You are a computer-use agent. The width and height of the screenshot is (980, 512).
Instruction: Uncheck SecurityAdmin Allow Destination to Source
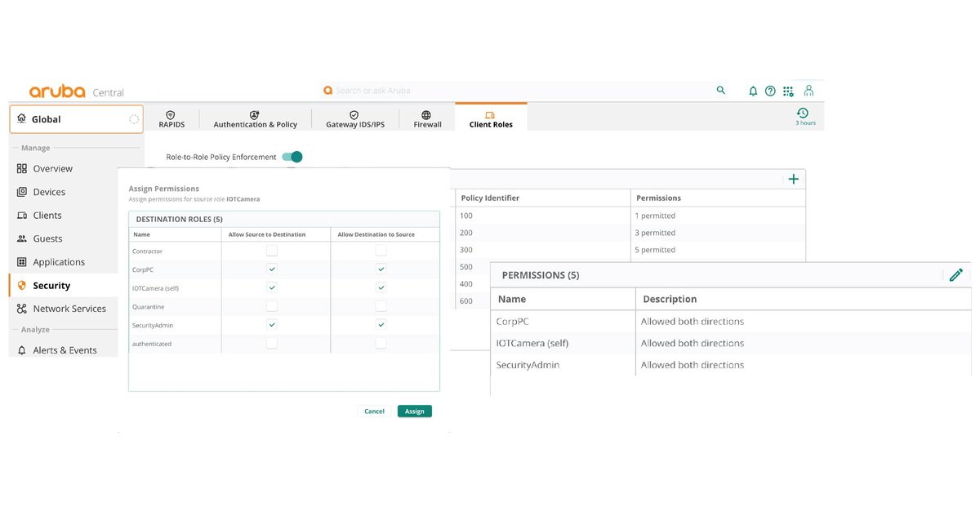pyautogui.click(x=381, y=325)
